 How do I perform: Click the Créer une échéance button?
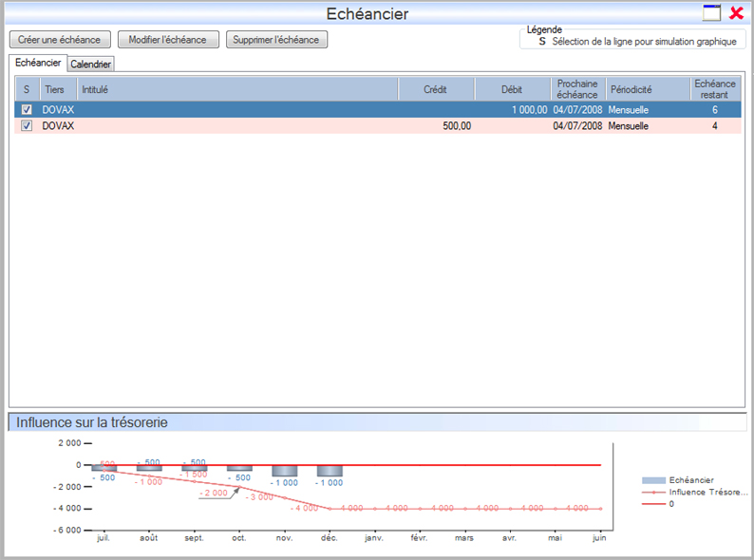pyautogui.click(x=60, y=40)
